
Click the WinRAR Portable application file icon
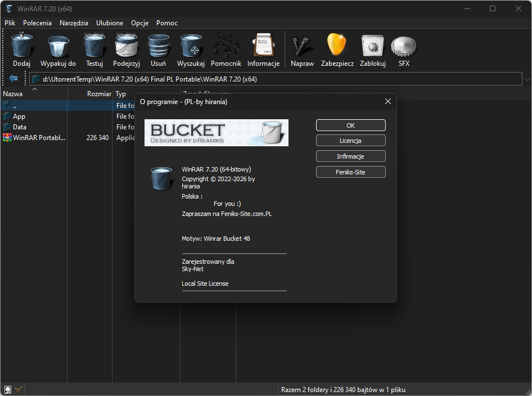point(7,137)
